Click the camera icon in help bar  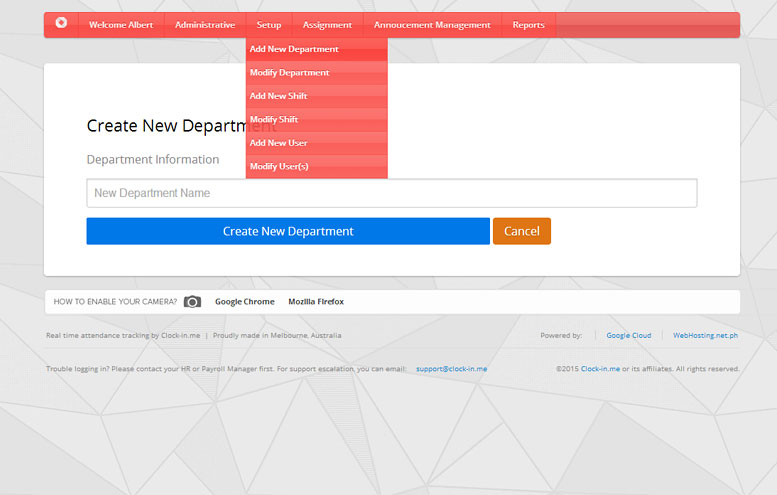[192, 302]
